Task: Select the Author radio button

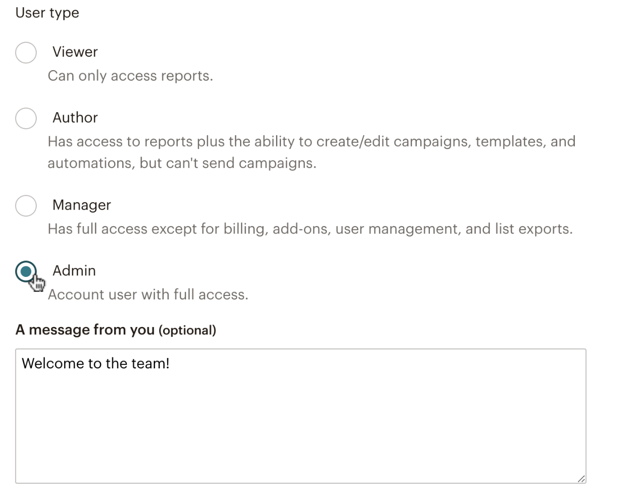Action: [x=26, y=118]
